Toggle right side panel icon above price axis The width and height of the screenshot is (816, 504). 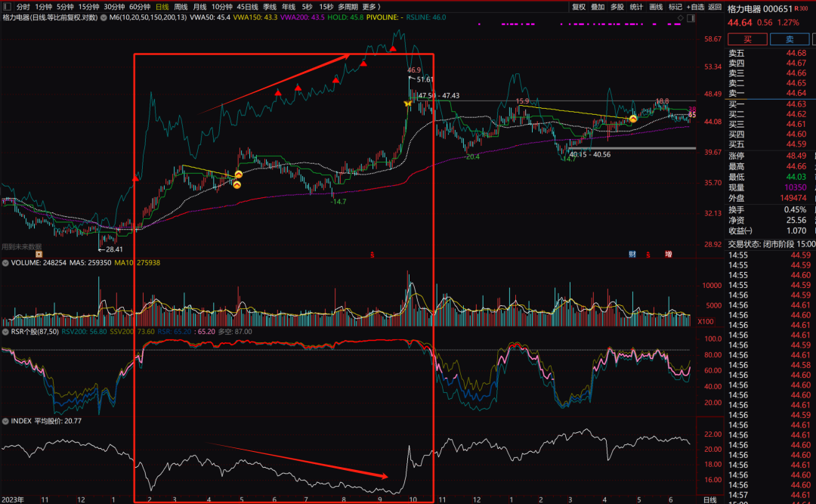691,18
